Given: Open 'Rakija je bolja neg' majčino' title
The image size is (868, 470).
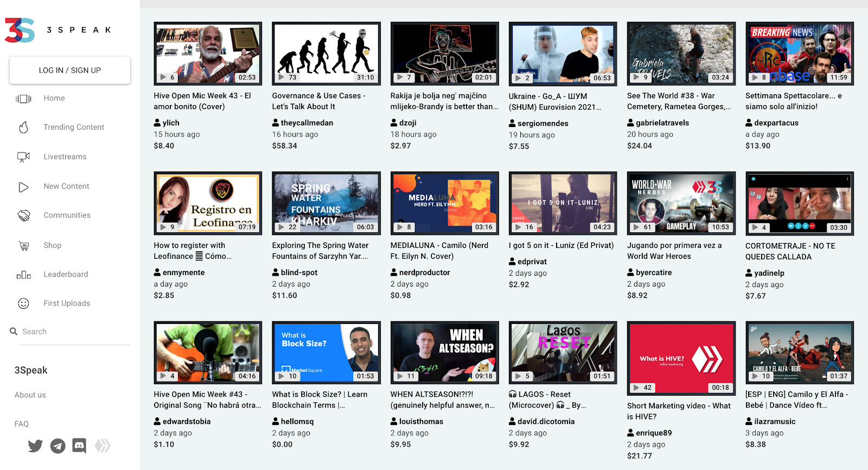Looking at the screenshot, I should pos(444,101).
